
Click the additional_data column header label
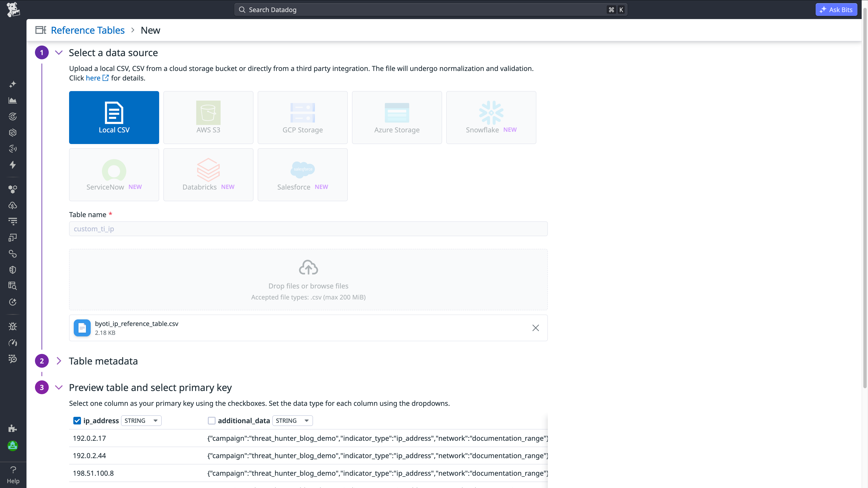(244, 421)
